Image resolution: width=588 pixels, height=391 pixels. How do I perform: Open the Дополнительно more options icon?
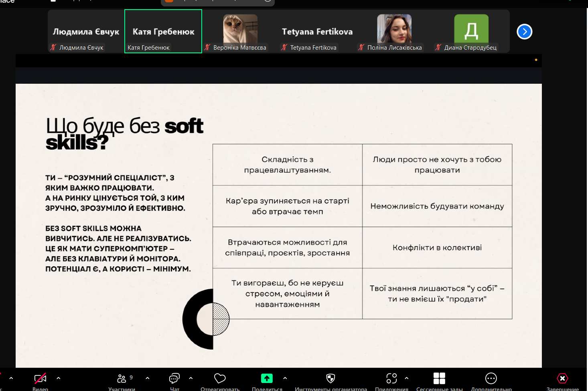[x=491, y=378]
